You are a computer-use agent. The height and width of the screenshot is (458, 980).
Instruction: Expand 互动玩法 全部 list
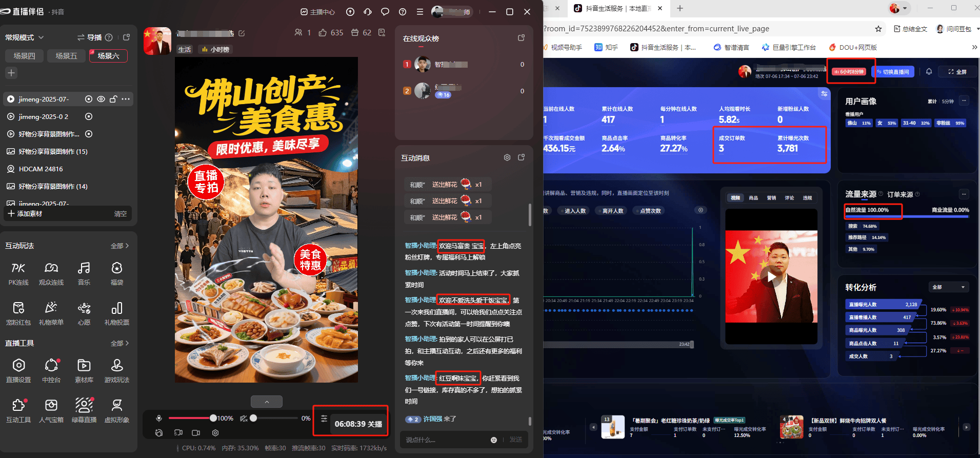point(119,246)
